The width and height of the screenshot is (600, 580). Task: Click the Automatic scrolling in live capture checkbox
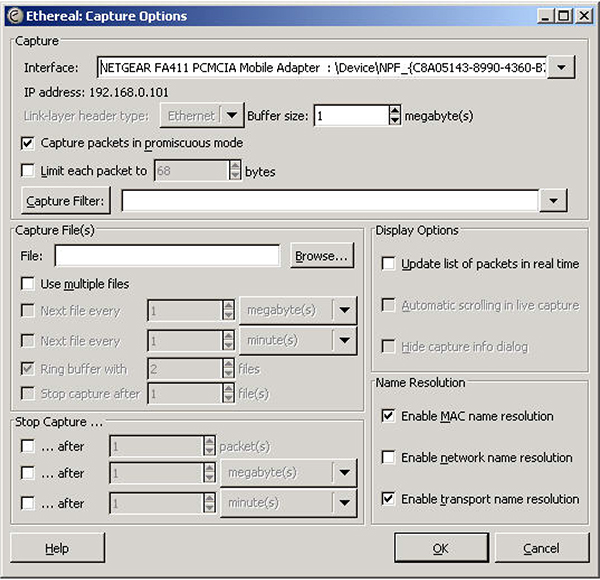click(x=388, y=305)
